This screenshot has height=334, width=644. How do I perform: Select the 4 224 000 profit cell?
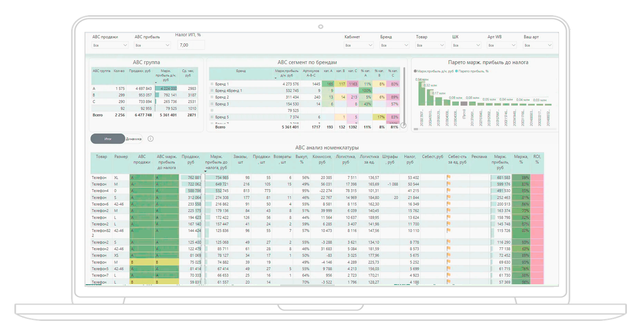pos(166,88)
